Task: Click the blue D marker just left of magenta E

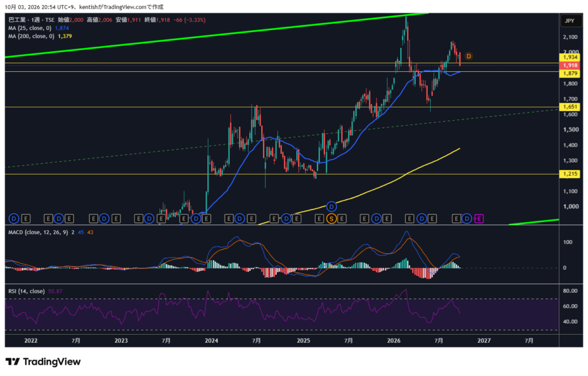Action: (x=467, y=219)
